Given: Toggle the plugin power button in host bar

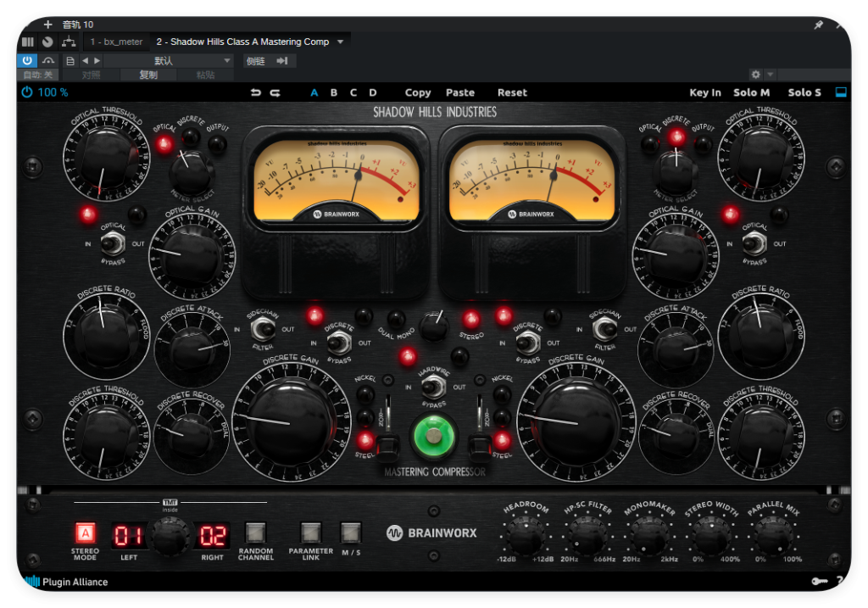Looking at the screenshot, I should click(x=27, y=60).
